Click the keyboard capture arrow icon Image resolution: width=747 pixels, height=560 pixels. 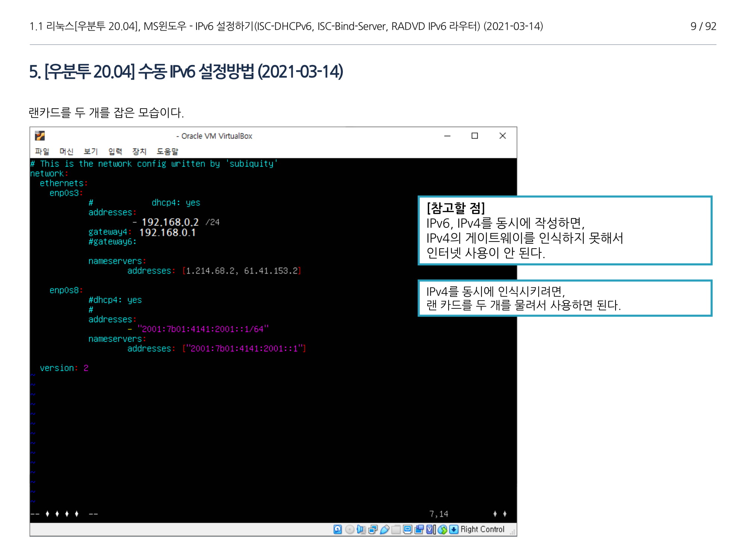coord(453,529)
